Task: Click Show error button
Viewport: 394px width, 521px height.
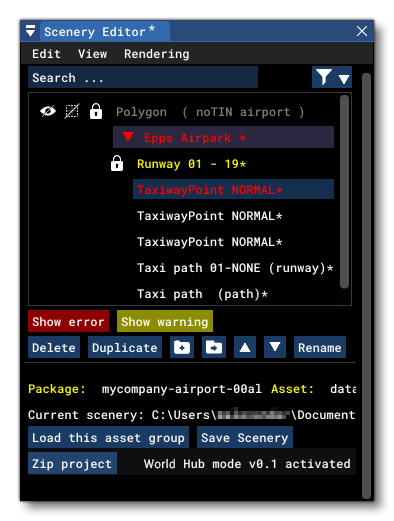Action: click(68, 321)
